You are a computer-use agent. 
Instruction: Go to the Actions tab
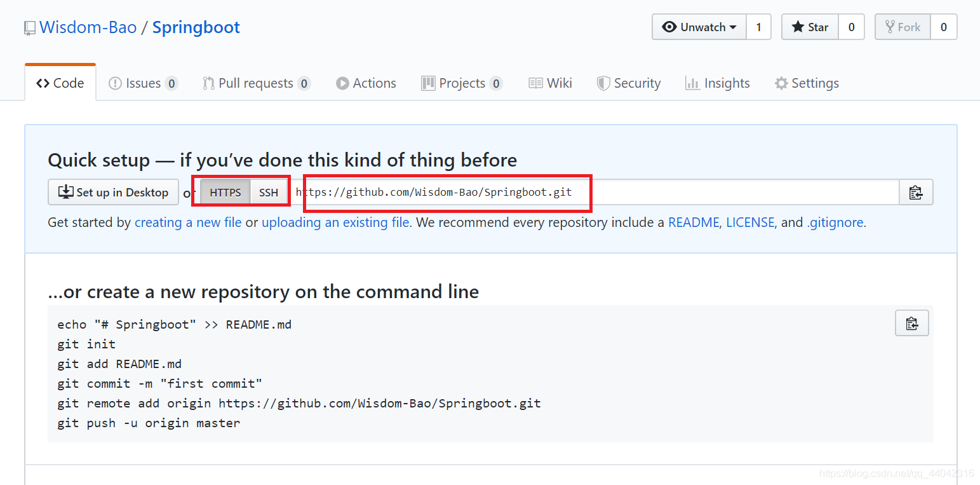(x=366, y=83)
